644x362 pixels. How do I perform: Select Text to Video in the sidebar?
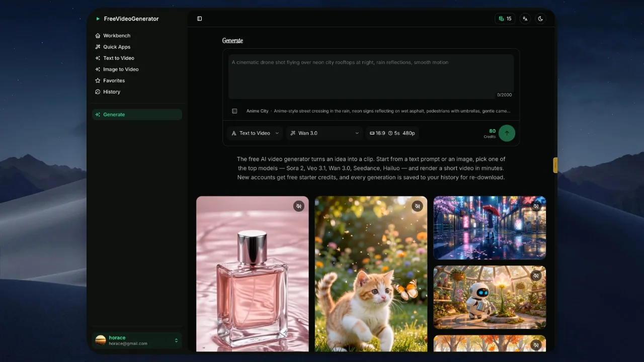[137, 58]
